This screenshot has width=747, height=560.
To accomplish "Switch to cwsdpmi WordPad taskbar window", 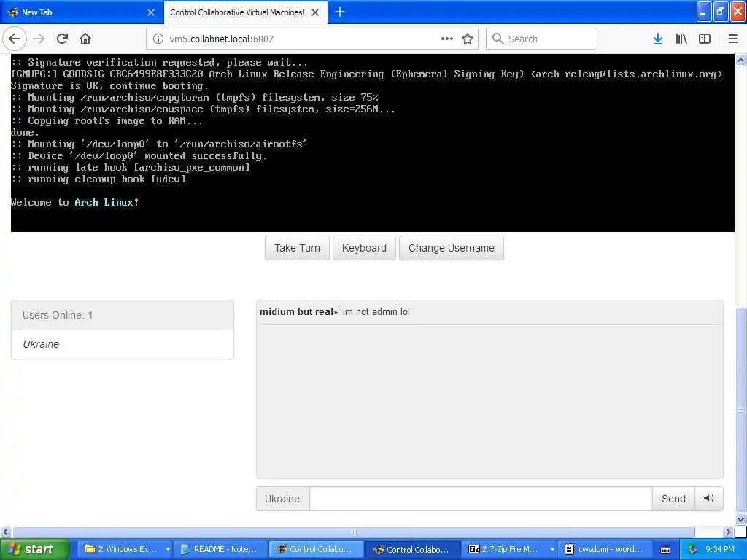I will coord(605,549).
